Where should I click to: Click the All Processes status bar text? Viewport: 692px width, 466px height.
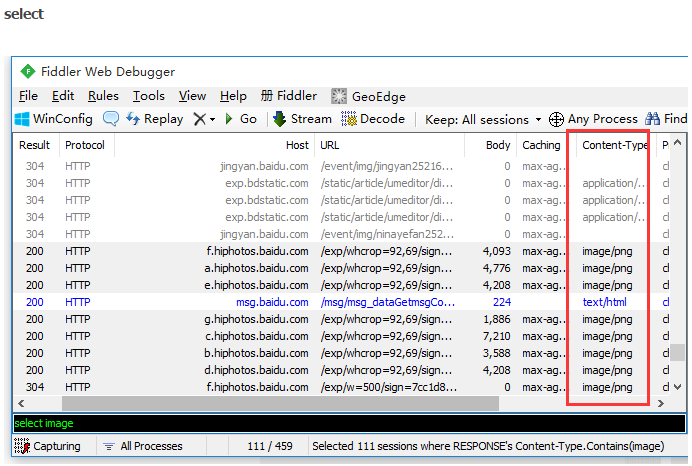151,447
